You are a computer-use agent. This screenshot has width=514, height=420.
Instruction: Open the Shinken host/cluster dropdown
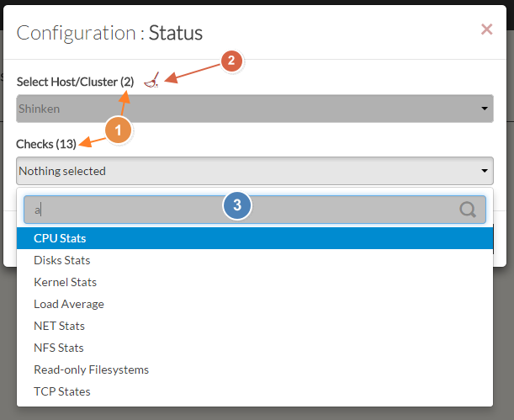[254, 109]
